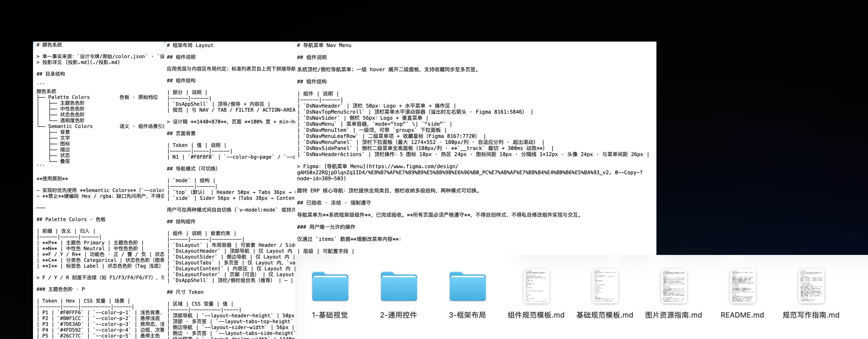Click the file name label "组件规范模板.md"

(536, 315)
